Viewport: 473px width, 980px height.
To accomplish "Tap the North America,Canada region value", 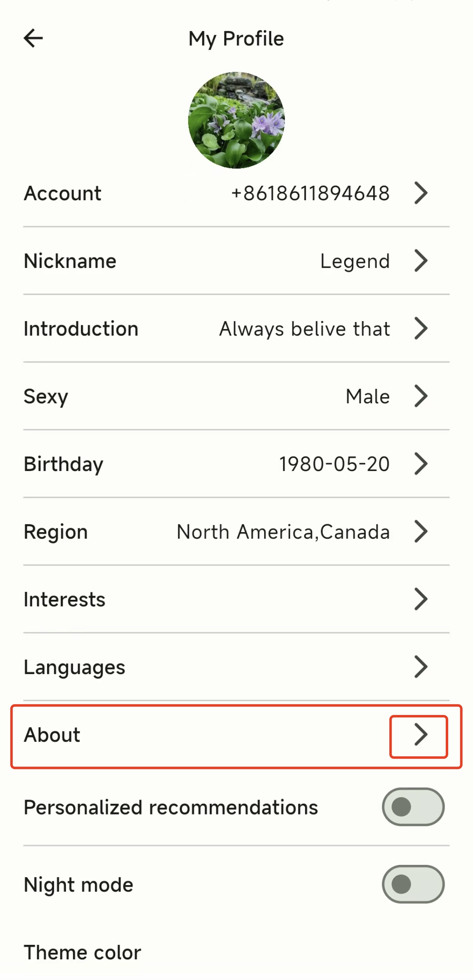I will (283, 532).
